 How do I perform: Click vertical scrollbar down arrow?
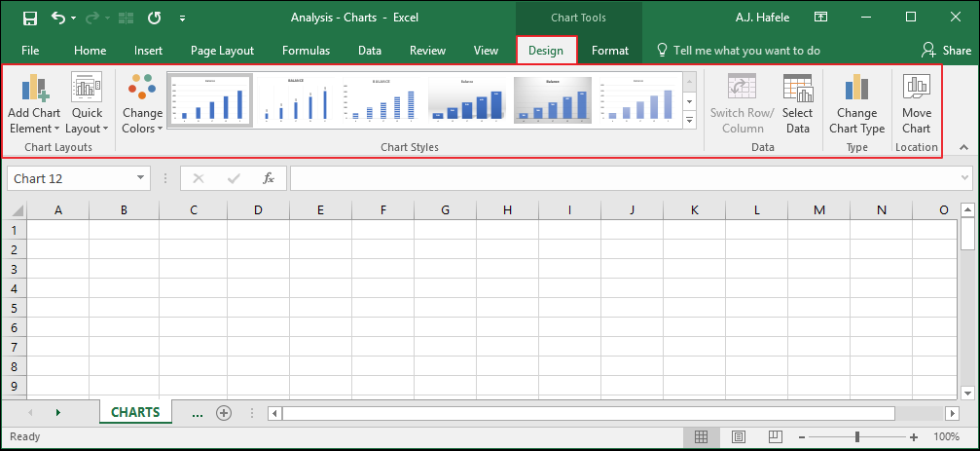pos(967,393)
